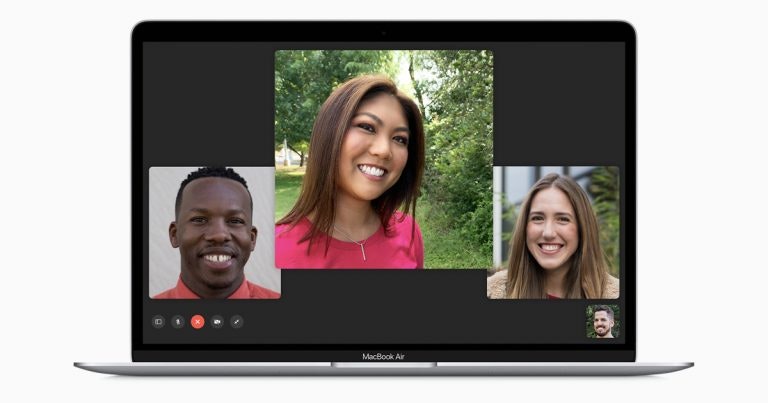Select the video tile of the man in the red shirt
This screenshot has height=403, width=768.
click(215, 233)
